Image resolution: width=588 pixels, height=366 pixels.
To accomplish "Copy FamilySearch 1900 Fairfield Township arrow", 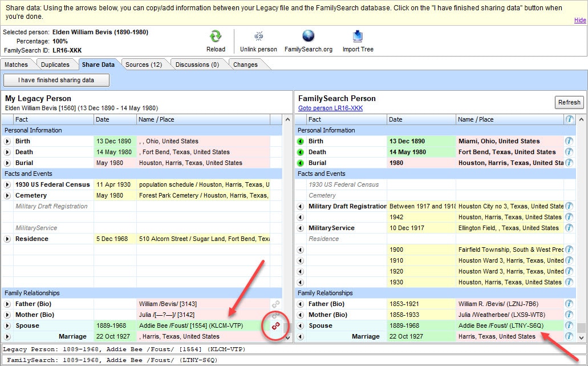I will pyautogui.click(x=301, y=250).
